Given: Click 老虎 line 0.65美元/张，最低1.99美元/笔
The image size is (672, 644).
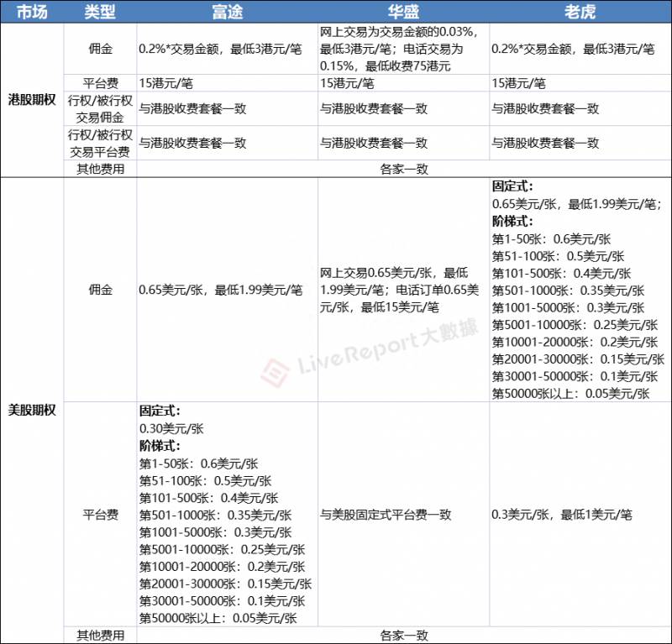Looking at the screenshot, I should 576,204.
